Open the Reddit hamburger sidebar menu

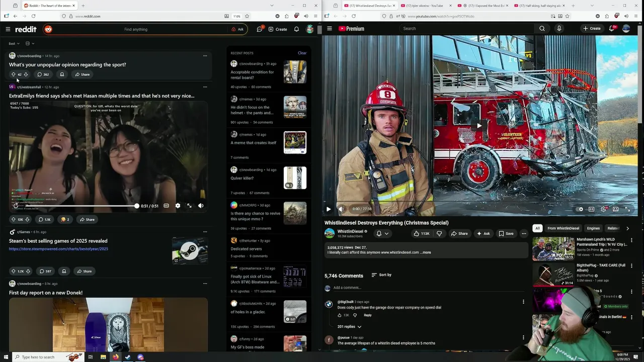pyautogui.click(x=8, y=29)
